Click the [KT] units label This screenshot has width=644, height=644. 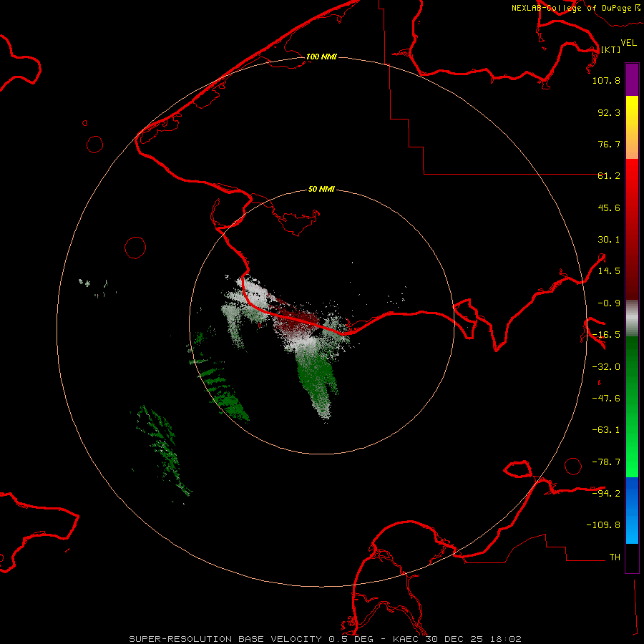(610, 49)
